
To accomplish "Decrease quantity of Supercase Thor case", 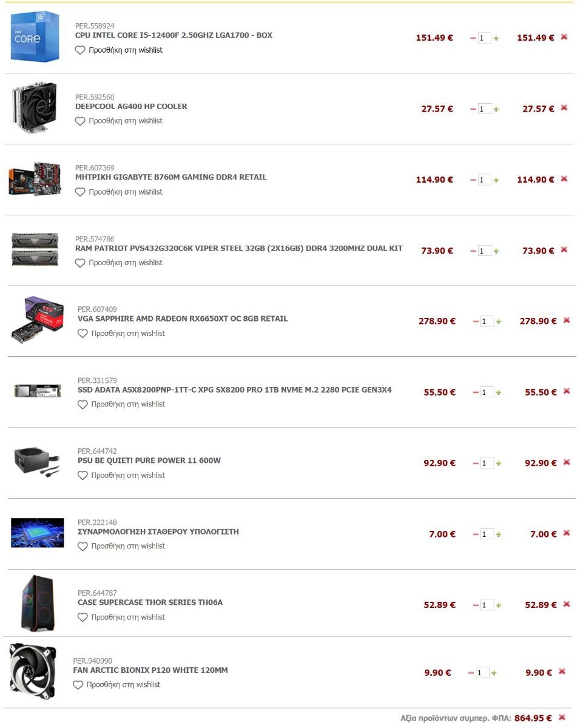I will 476,605.
